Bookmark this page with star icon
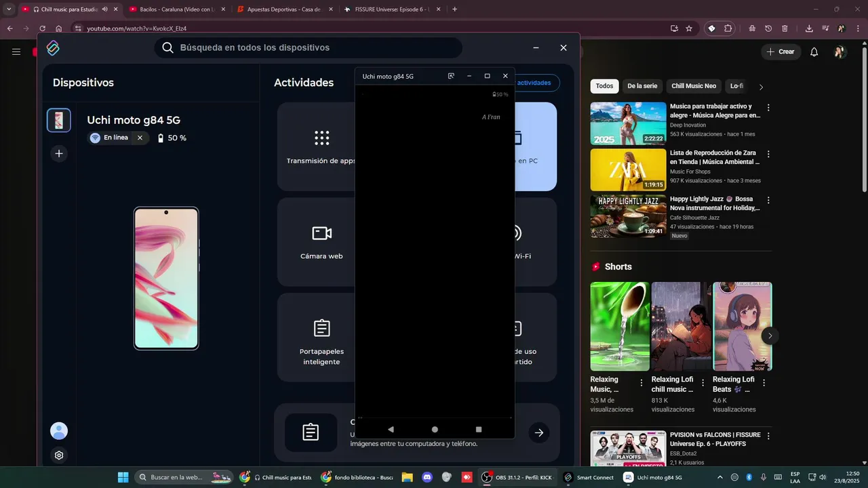This screenshot has width=868, height=488. [689, 28]
